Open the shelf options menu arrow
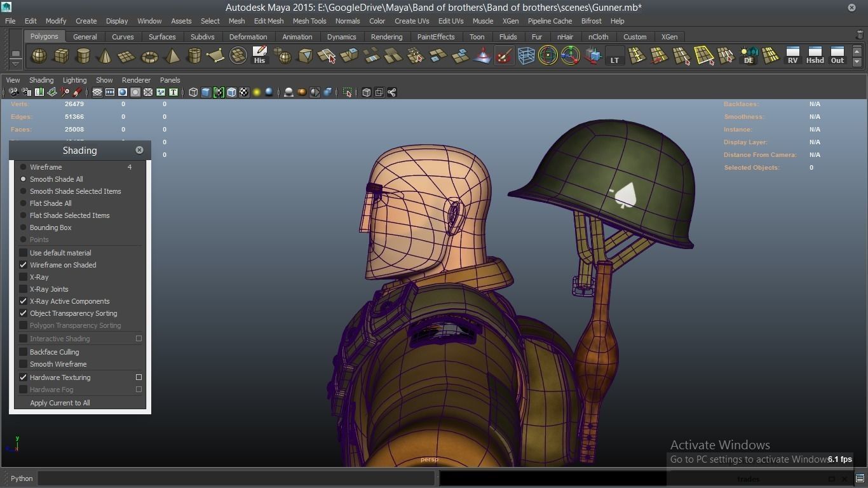The width and height of the screenshot is (868, 488). tap(15, 63)
